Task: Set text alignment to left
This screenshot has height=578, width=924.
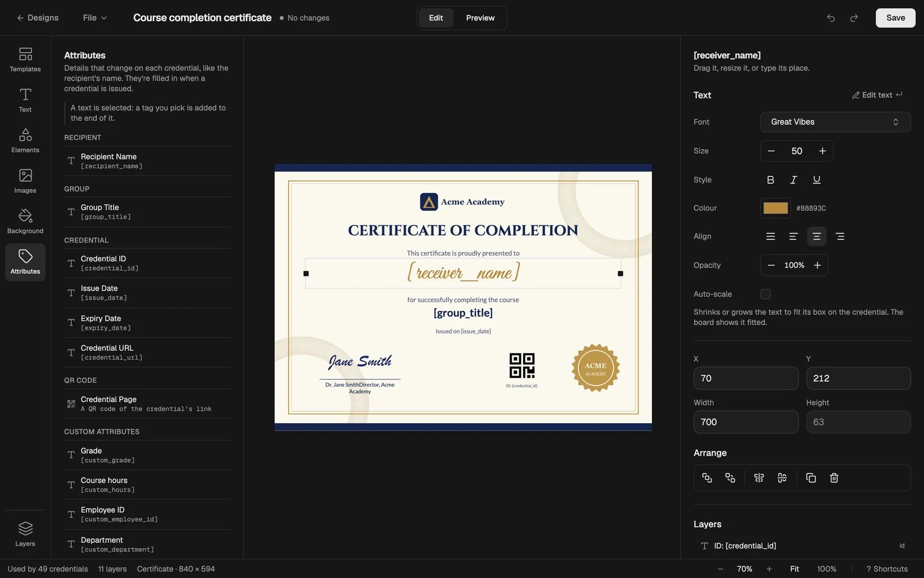Action: [x=793, y=236]
